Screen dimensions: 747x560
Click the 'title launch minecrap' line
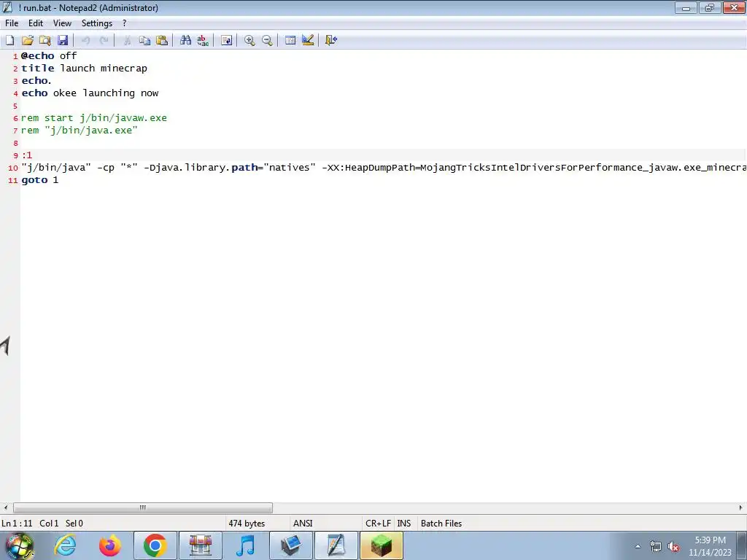[85, 68]
